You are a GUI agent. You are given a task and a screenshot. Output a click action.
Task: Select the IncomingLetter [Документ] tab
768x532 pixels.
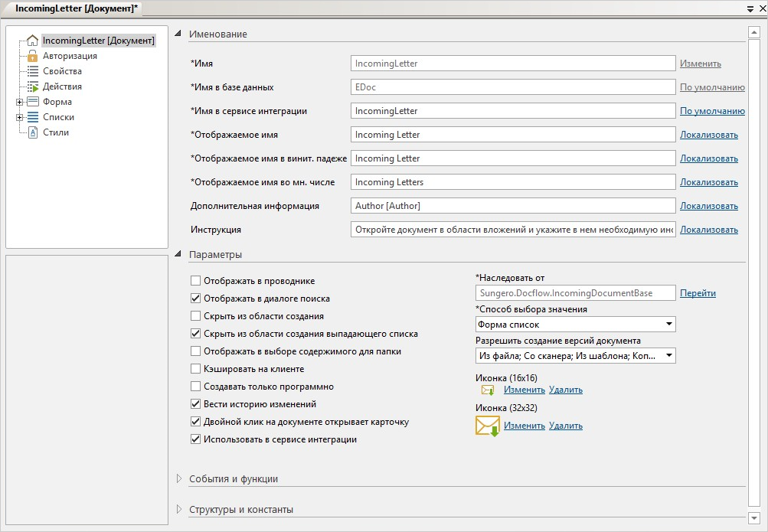click(77, 8)
